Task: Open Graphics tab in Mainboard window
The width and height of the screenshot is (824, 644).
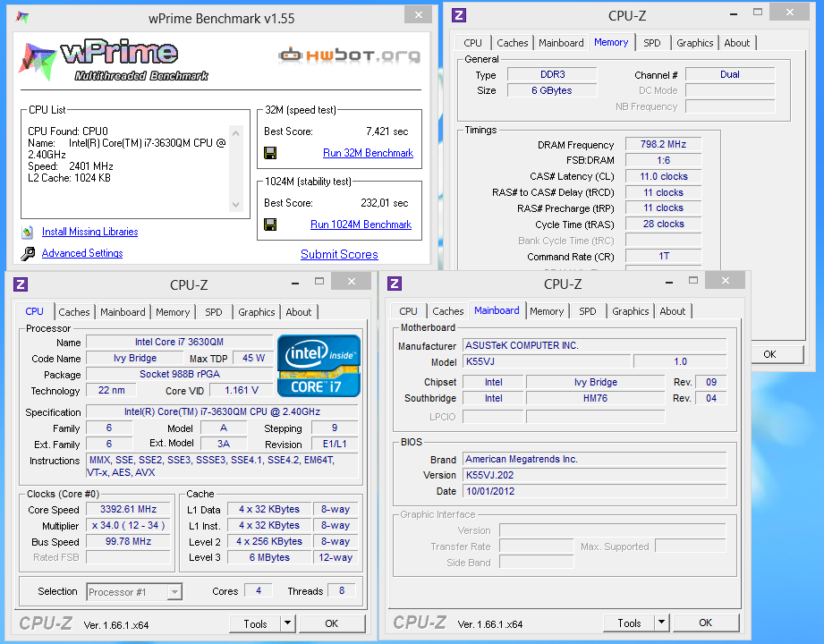Action: coord(631,311)
